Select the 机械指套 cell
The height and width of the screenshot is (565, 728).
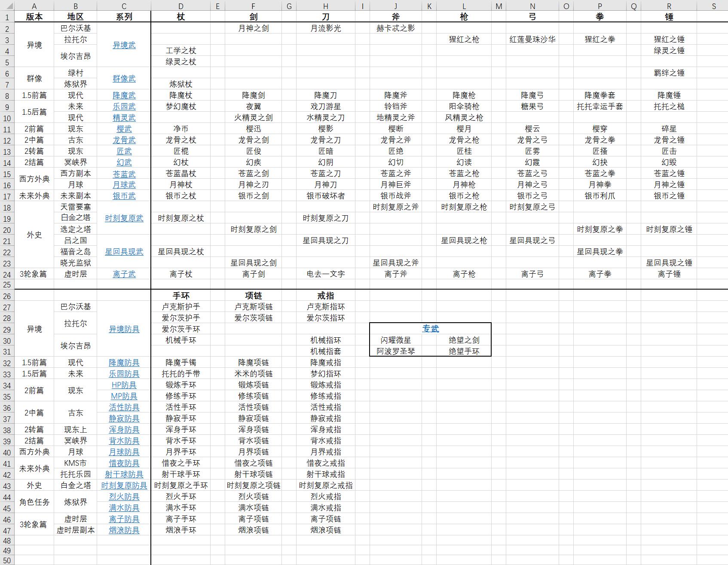tap(325, 351)
